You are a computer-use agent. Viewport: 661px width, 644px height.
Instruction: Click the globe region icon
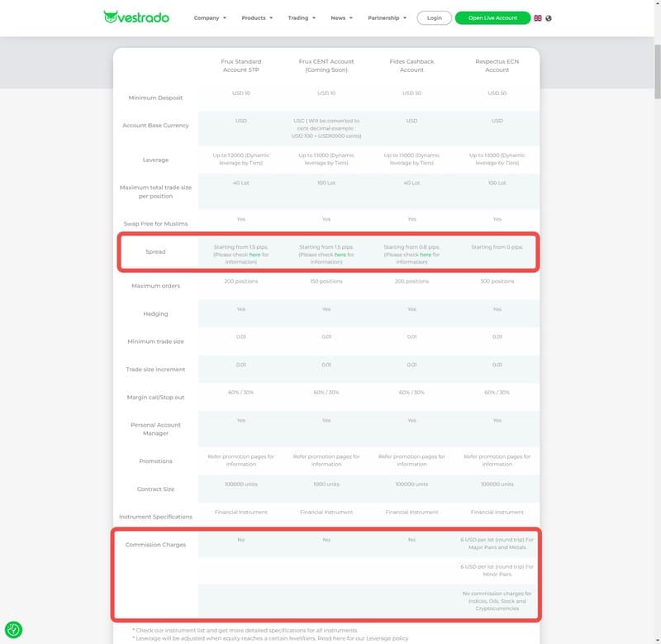(x=549, y=17)
